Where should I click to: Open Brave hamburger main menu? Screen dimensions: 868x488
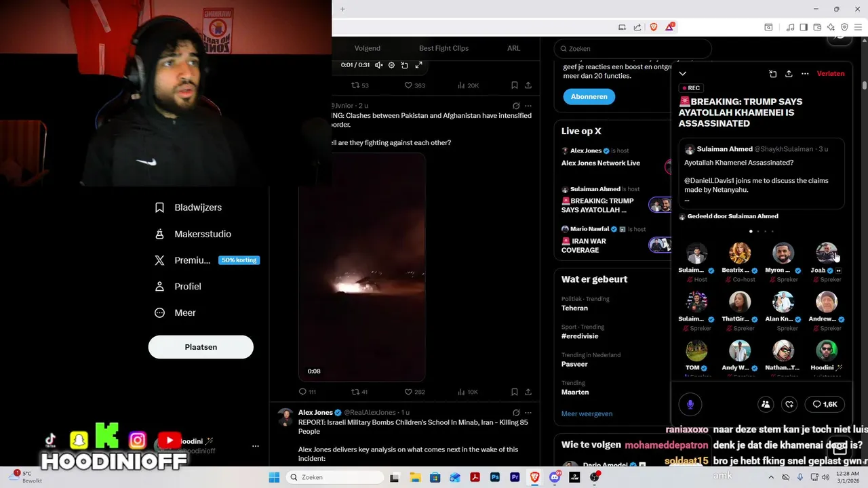coord(858,27)
